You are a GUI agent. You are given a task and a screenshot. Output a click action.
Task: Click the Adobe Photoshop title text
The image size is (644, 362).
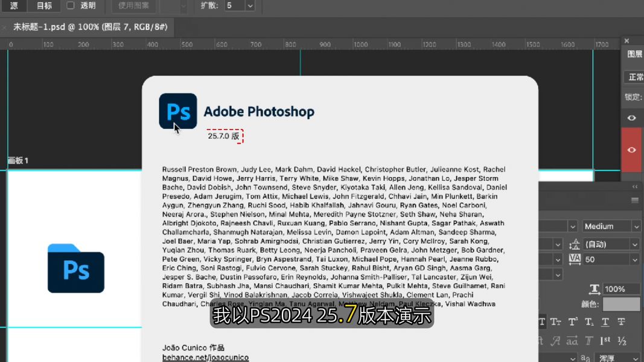[259, 111]
